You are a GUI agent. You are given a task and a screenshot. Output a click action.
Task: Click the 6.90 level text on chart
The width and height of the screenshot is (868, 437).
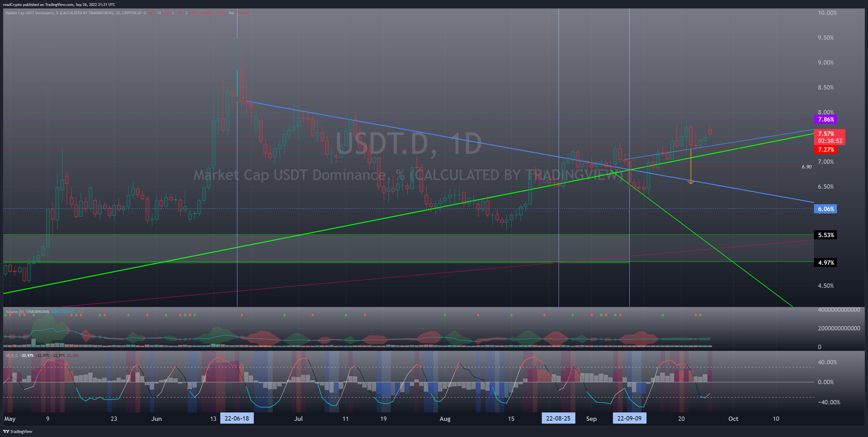coord(806,167)
